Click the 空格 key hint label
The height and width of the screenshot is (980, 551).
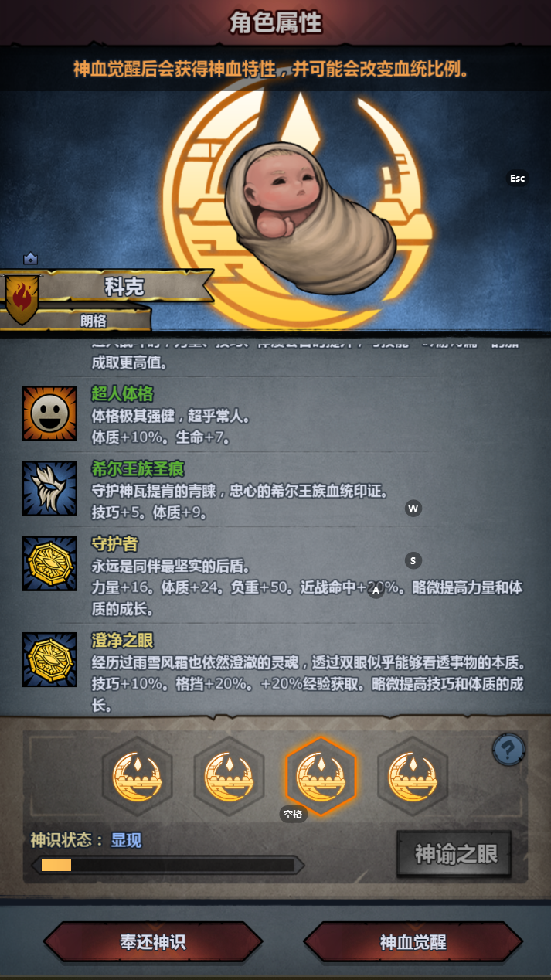tap(294, 814)
